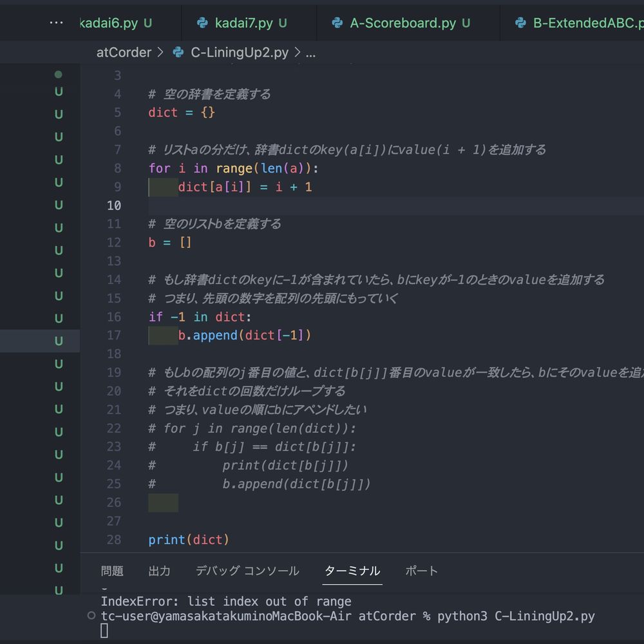Click the commented 'b.append(dict[b[j]])' line
Screen dimensions: 644x644
click(296, 484)
